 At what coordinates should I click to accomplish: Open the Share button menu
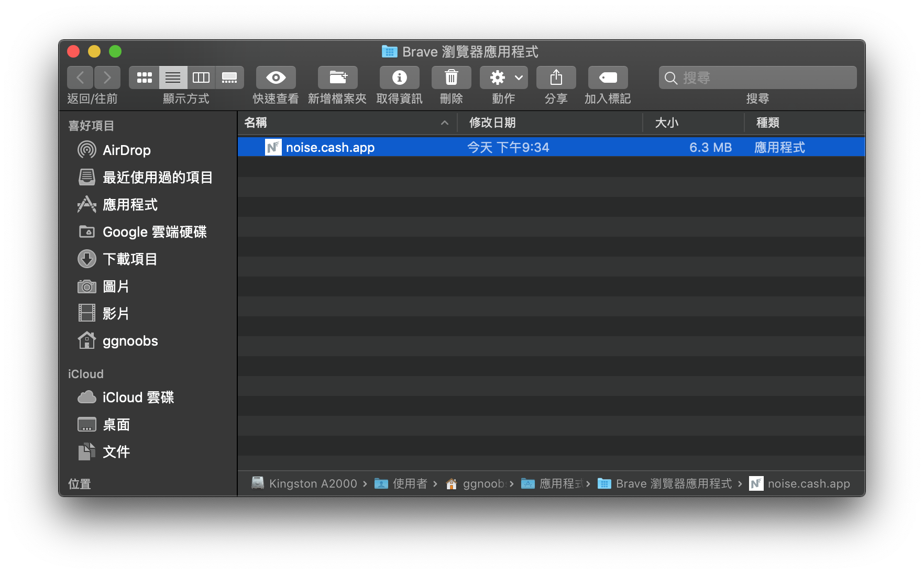click(556, 78)
